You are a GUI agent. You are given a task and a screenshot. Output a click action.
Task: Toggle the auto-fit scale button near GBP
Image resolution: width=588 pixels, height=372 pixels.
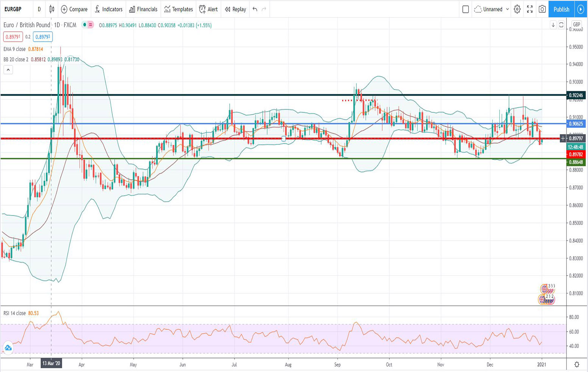click(x=561, y=25)
